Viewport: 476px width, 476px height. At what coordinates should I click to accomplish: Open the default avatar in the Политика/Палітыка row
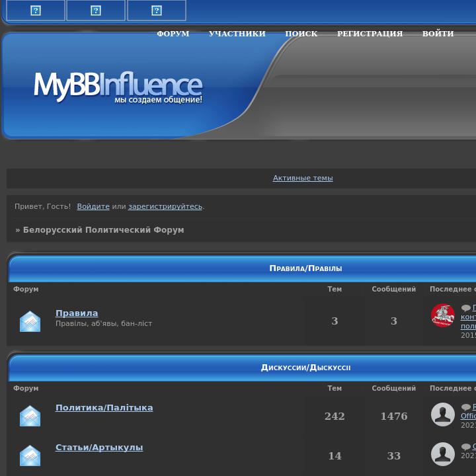[x=442, y=415]
